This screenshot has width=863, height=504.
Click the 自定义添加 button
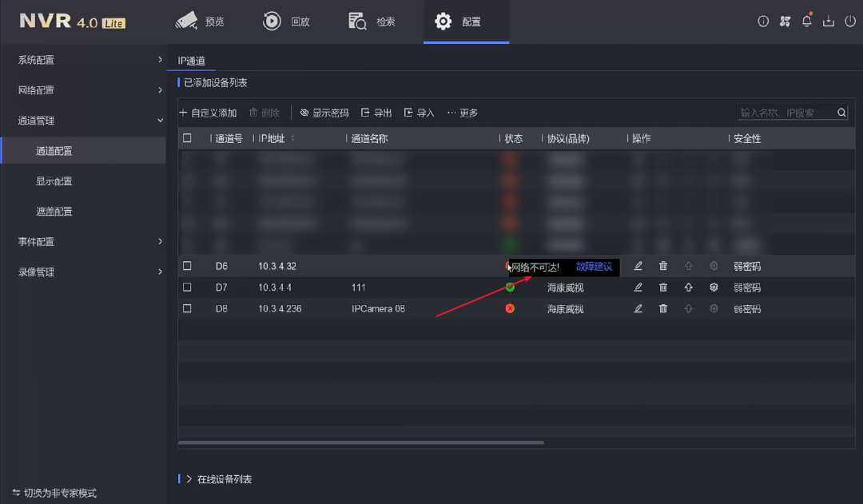[x=208, y=113]
